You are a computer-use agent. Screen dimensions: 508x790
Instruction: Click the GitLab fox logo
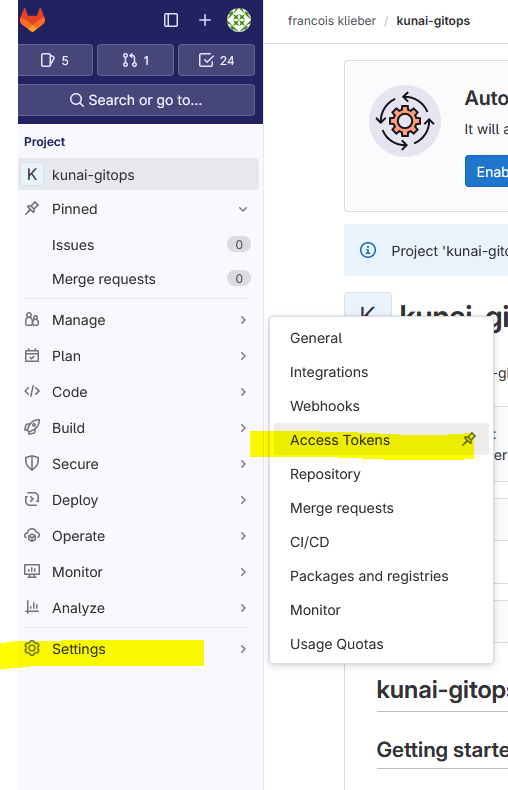pyautogui.click(x=32, y=20)
